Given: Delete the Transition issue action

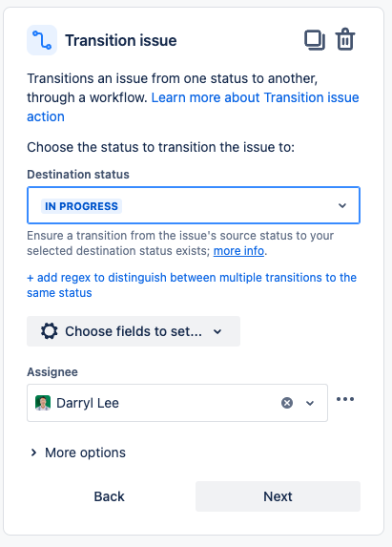Looking at the screenshot, I should (x=345, y=39).
